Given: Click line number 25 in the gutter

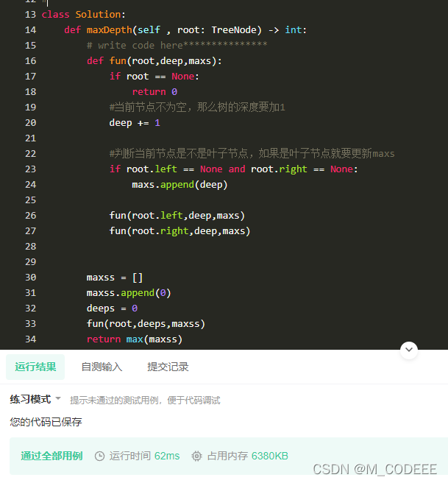Looking at the screenshot, I should 30,200.
